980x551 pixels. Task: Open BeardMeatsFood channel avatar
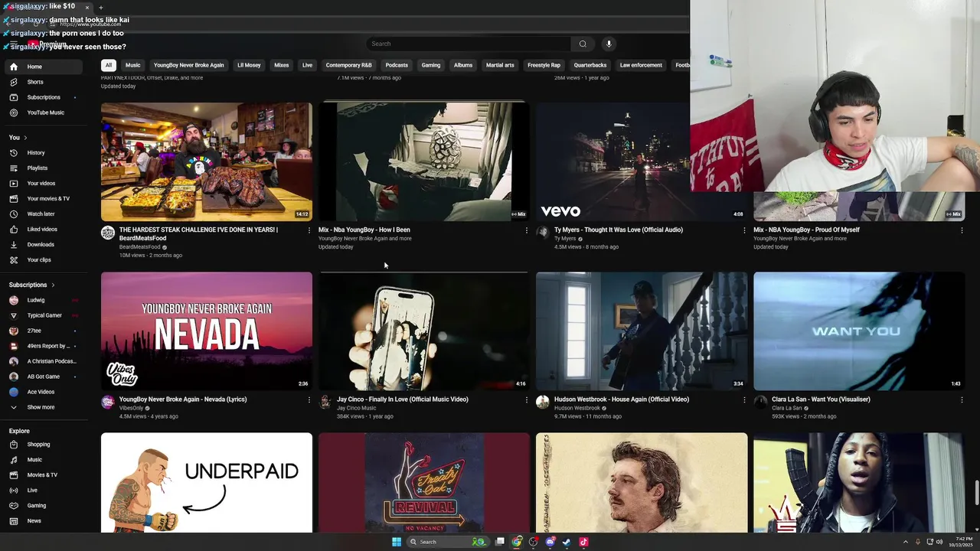tap(108, 233)
